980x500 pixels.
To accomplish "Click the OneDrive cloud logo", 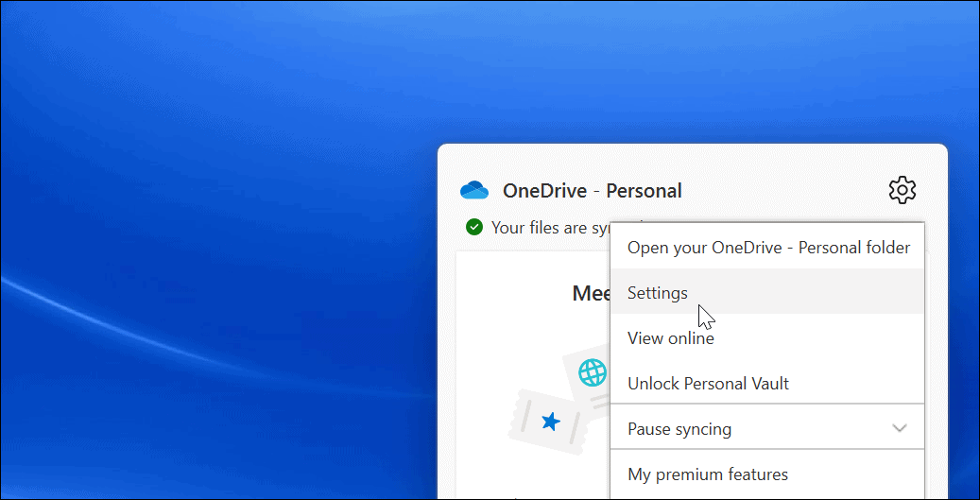I will point(474,190).
